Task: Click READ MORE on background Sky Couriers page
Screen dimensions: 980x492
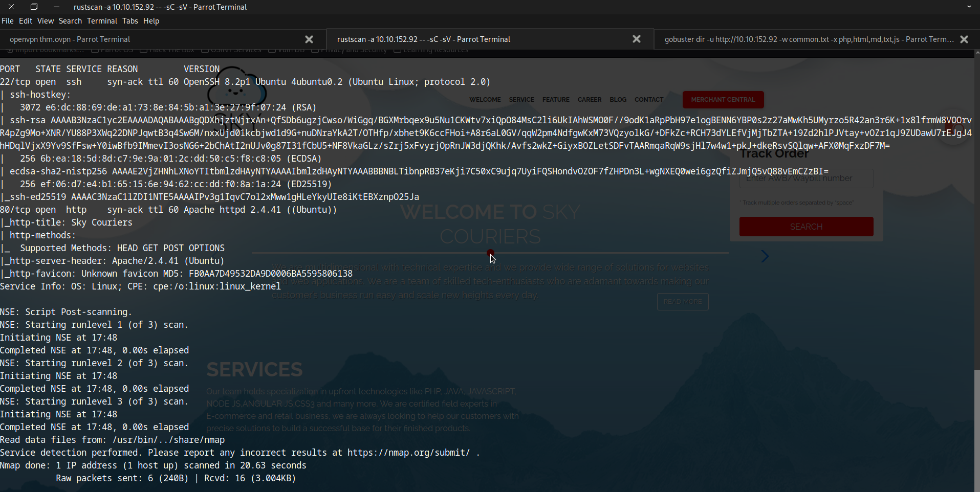Action: click(x=683, y=302)
